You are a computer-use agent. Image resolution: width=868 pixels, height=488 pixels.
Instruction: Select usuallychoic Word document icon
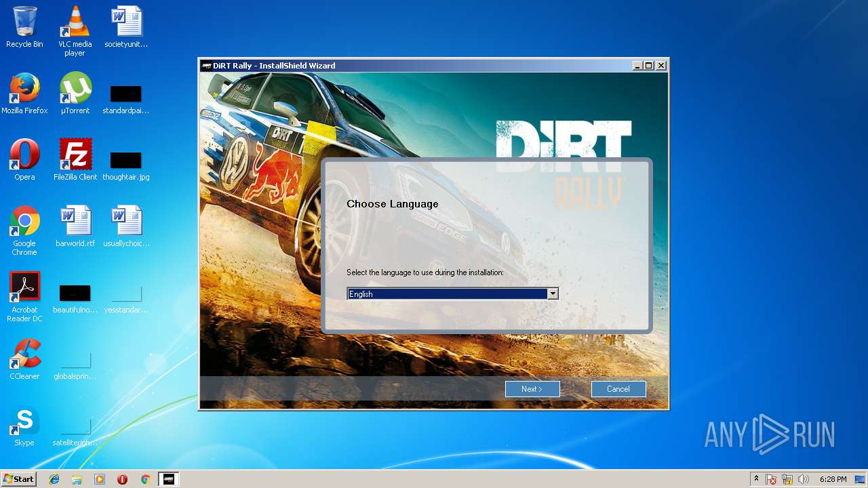click(x=126, y=226)
